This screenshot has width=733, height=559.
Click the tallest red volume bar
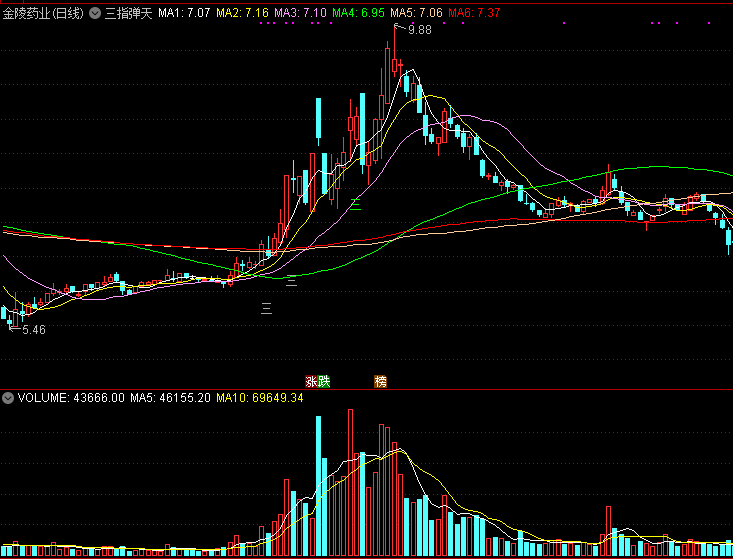[350, 483]
